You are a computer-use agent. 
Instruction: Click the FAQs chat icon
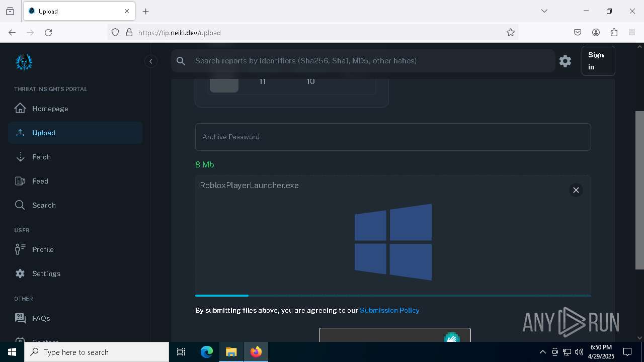[x=20, y=318]
